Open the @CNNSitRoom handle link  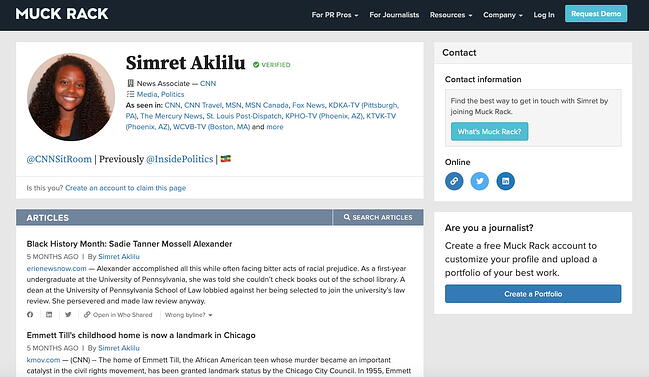(59, 159)
